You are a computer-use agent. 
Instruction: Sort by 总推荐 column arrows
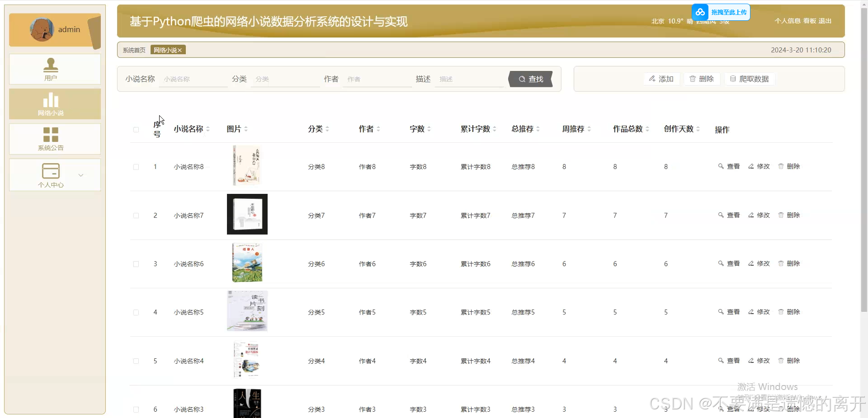(538, 129)
